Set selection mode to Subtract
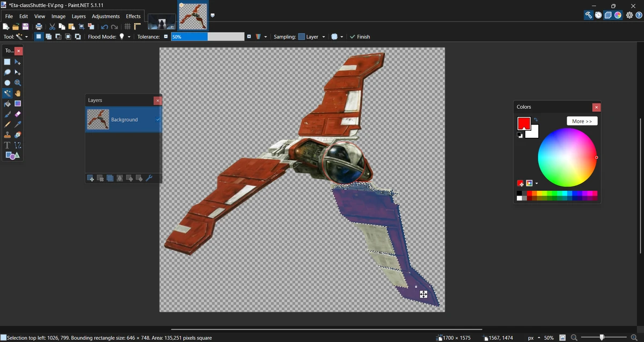 tap(58, 36)
